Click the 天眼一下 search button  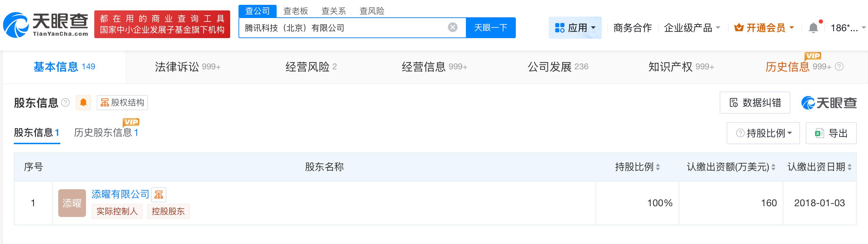click(491, 27)
